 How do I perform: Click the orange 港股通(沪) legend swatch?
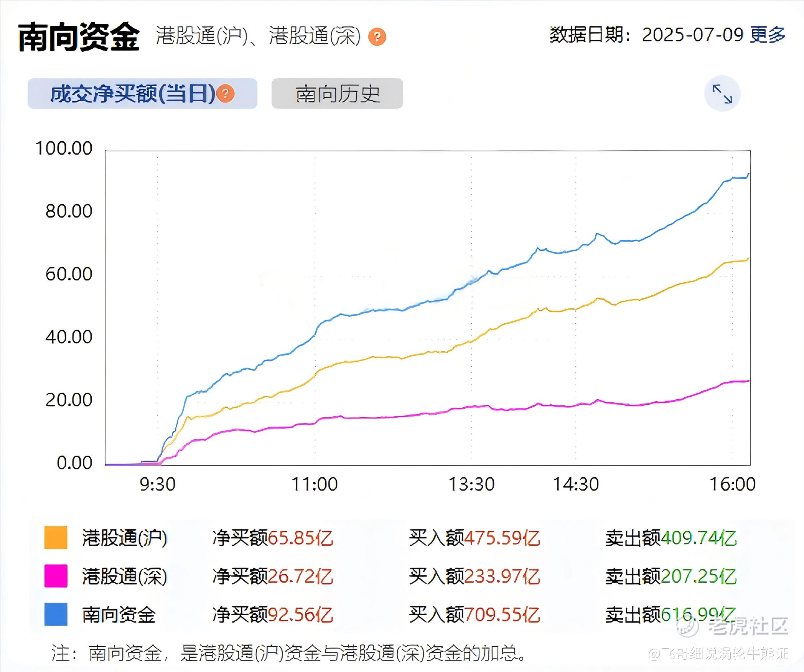[x=56, y=538]
